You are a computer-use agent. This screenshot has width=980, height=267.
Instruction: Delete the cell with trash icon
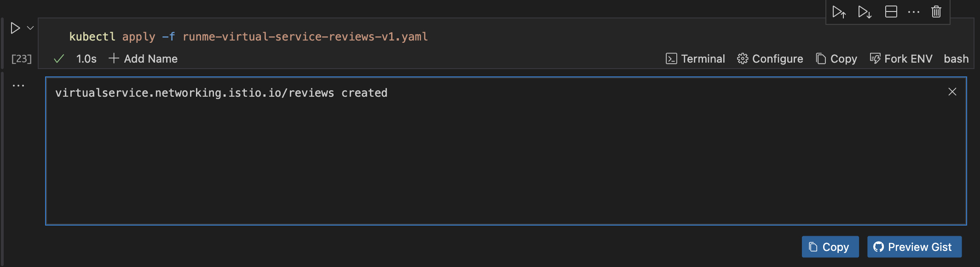click(x=936, y=12)
